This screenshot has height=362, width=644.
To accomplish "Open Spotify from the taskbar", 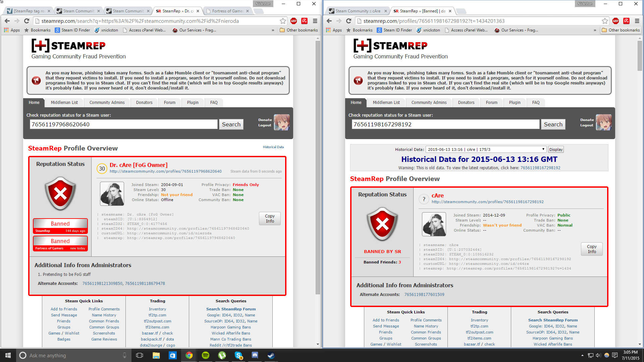I will point(206,355).
